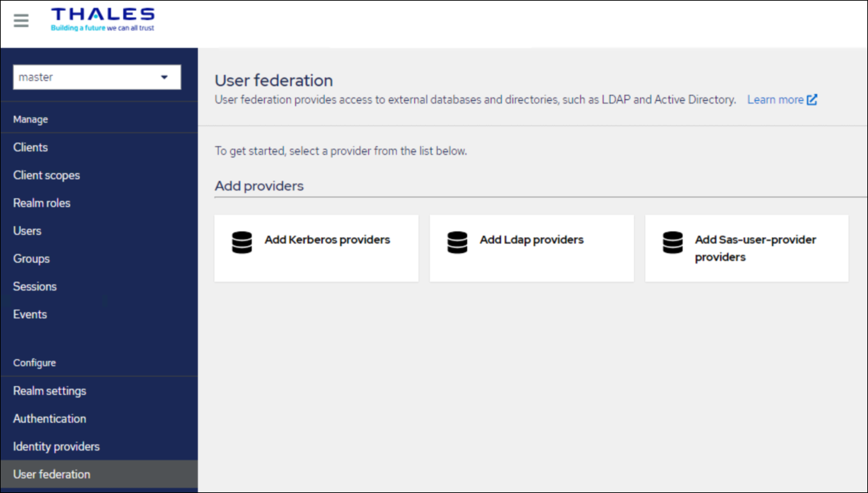The image size is (868, 493).
Task: Open the Events page
Action: click(30, 314)
